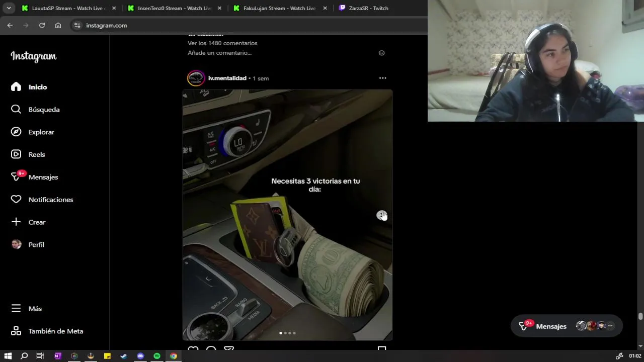The width and height of the screenshot is (644, 362).
Task: Open Perfil in the sidebar
Action: click(x=28, y=244)
